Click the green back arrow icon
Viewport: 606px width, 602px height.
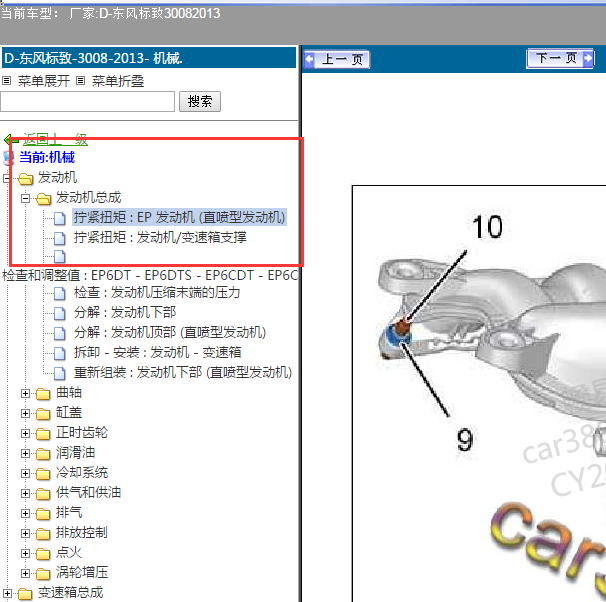[x=11, y=139]
